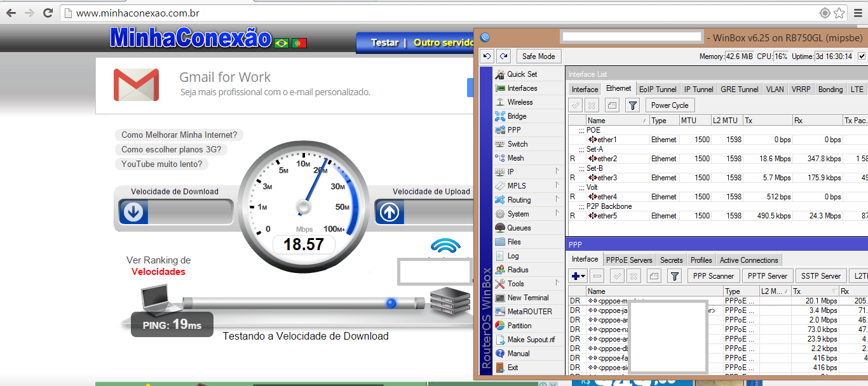Click the comment button in PPP toolbar
Image resolution: width=868 pixels, height=386 pixels.
654,276
